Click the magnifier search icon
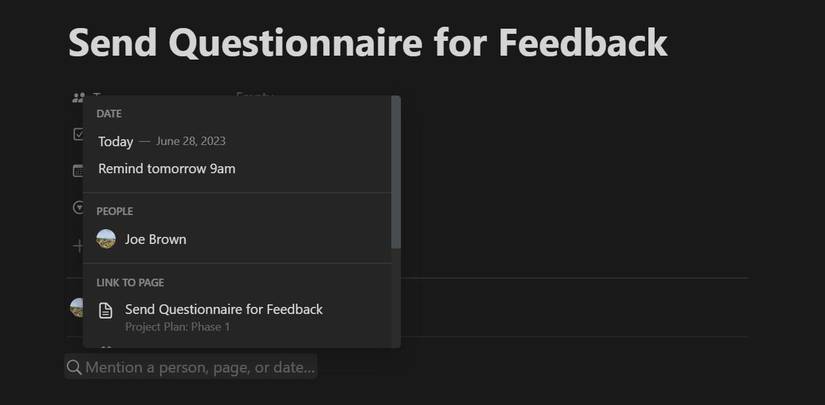This screenshot has width=825, height=405. [x=74, y=367]
